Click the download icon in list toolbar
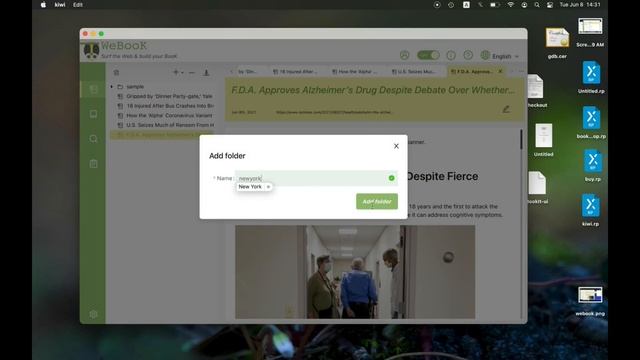 tap(206, 72)
